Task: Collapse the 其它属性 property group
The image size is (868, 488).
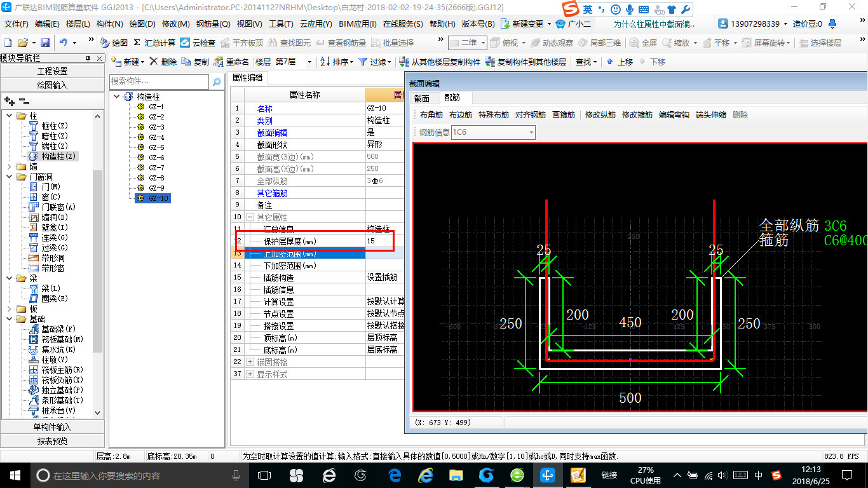Action: (x=250, y=217)
